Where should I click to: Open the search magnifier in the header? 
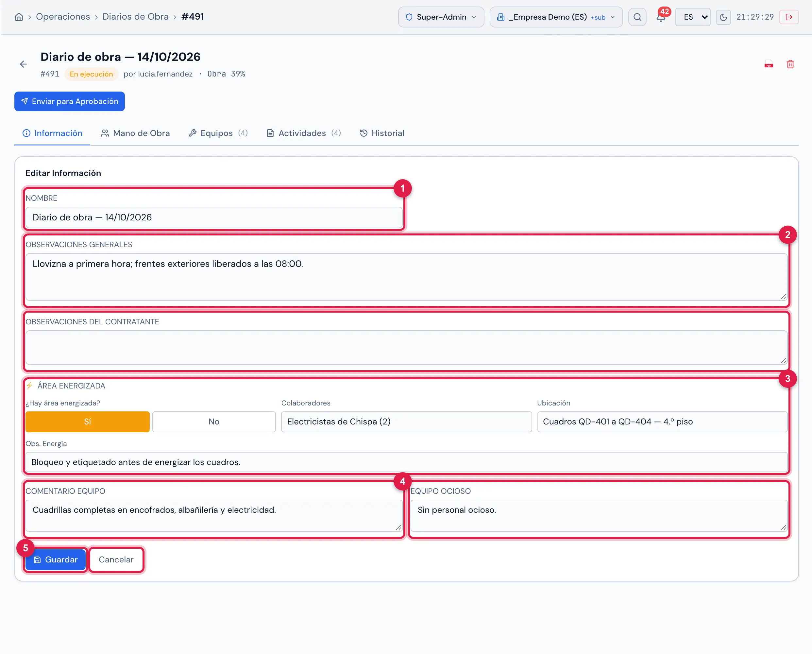[x=637, y=17]
